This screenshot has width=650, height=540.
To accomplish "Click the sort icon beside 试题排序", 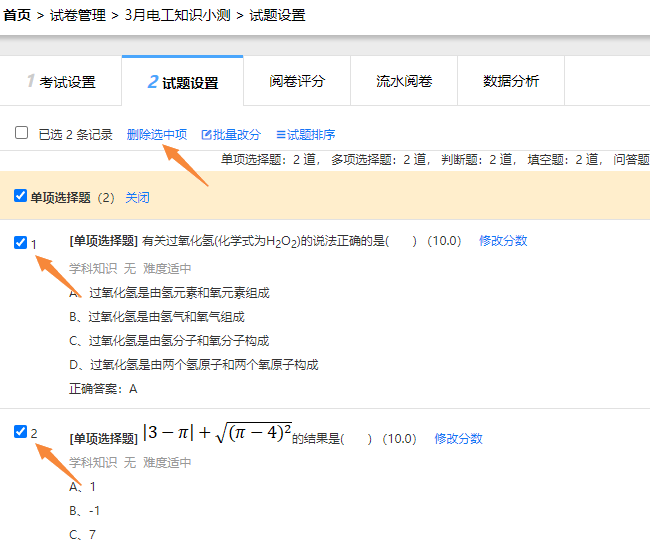I will (281, 135).
